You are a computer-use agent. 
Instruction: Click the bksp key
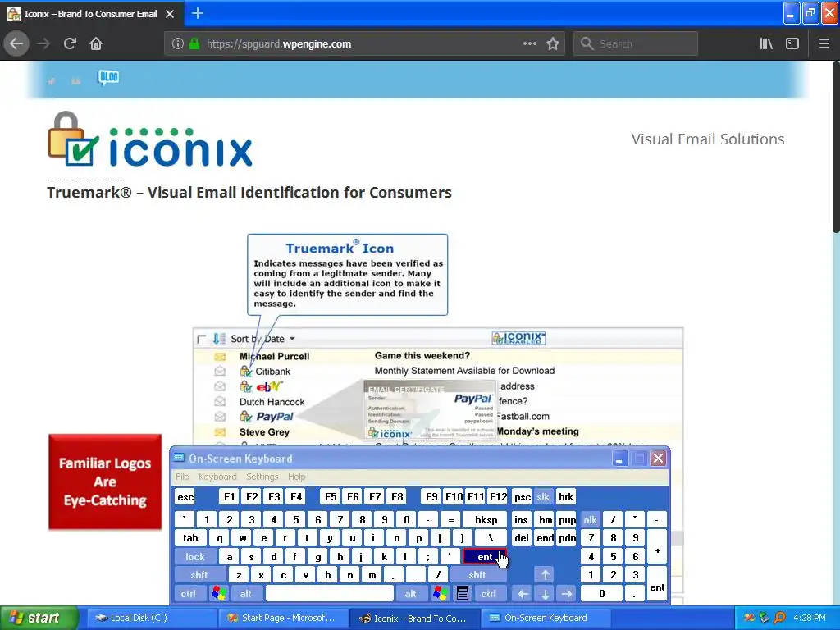click(x=486, y=519)
